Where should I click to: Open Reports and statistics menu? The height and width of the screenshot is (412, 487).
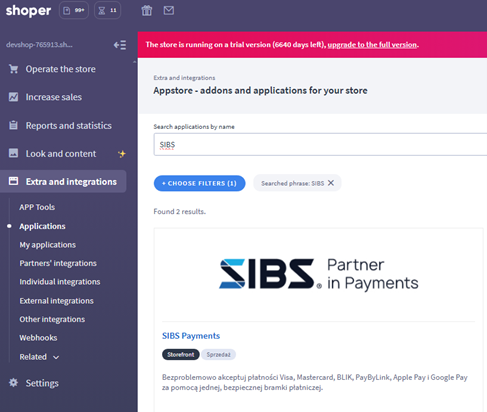69,126
